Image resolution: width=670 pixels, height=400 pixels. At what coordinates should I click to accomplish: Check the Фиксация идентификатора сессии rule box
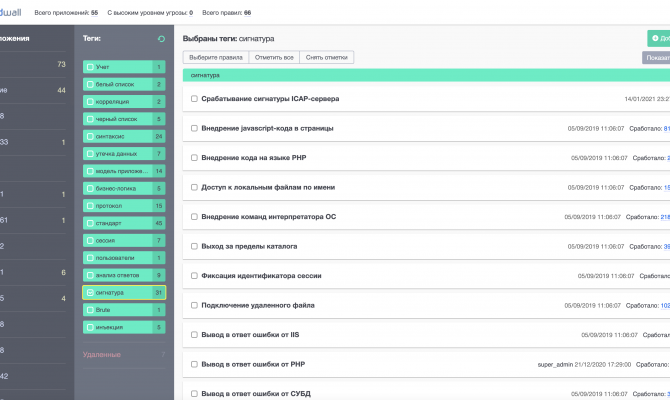[194, 276]
